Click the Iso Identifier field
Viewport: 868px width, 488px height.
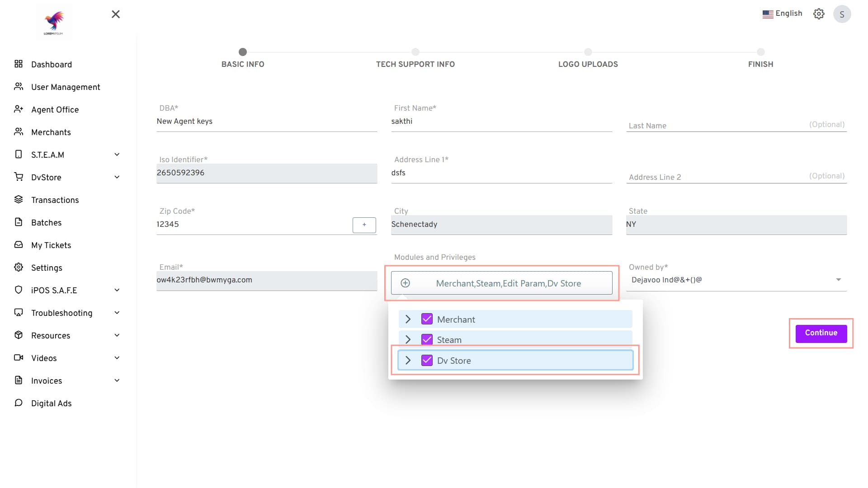coord(267,173)
